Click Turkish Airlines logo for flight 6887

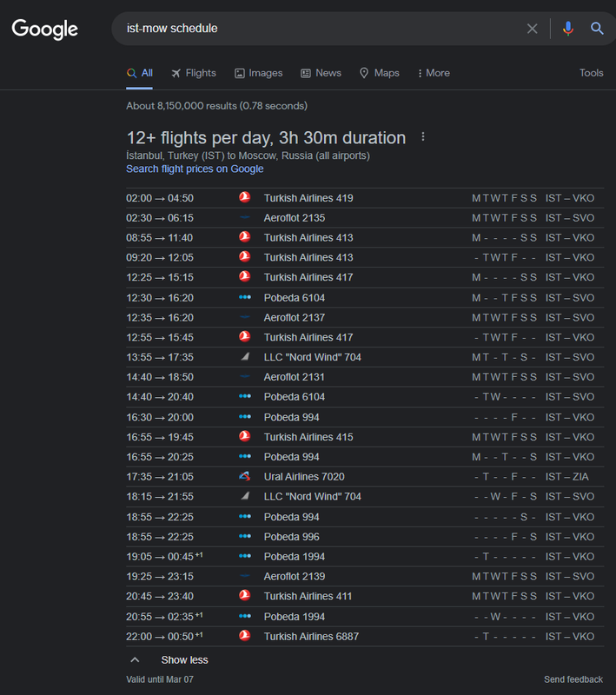[x=245, y=636]
